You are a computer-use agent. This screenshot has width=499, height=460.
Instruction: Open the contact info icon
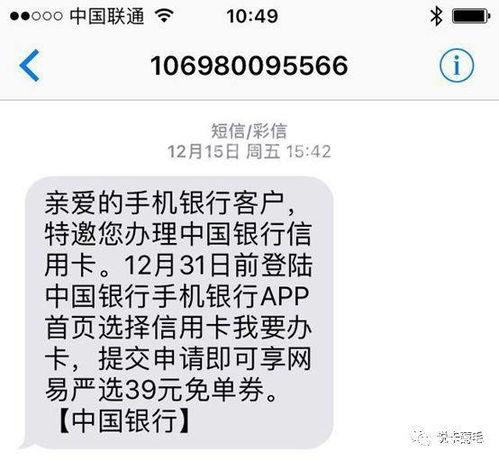point(456,65)
